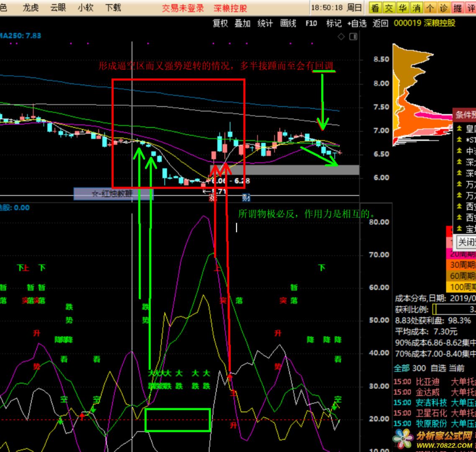Click the ☆-红烛教鞭 label box

tap(113, 194)
